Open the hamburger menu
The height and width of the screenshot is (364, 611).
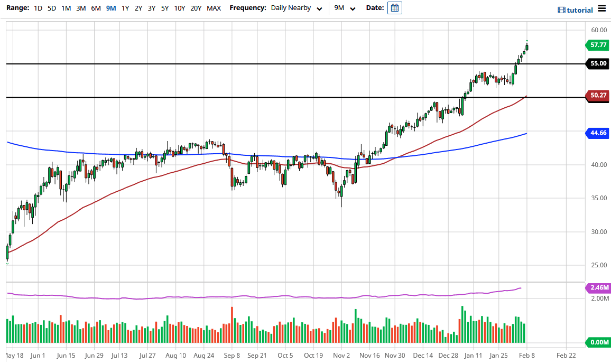[x=602, y=8]
